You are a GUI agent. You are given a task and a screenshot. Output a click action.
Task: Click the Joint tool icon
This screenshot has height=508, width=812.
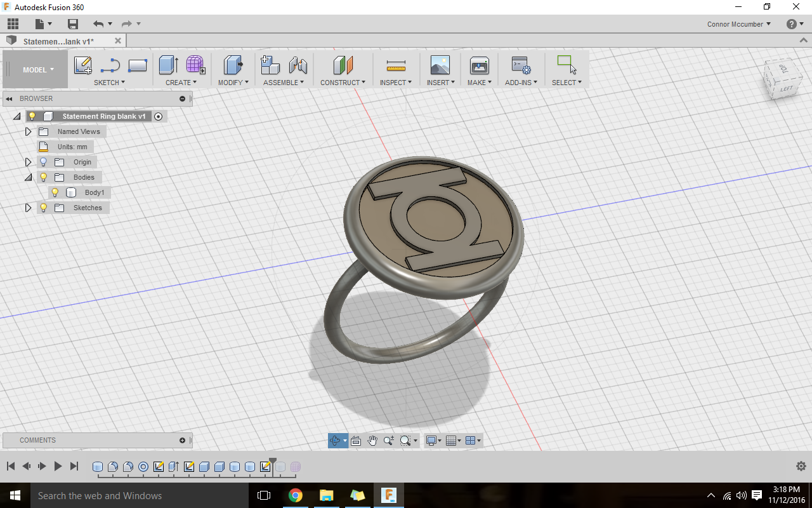[x=298, y=65]
